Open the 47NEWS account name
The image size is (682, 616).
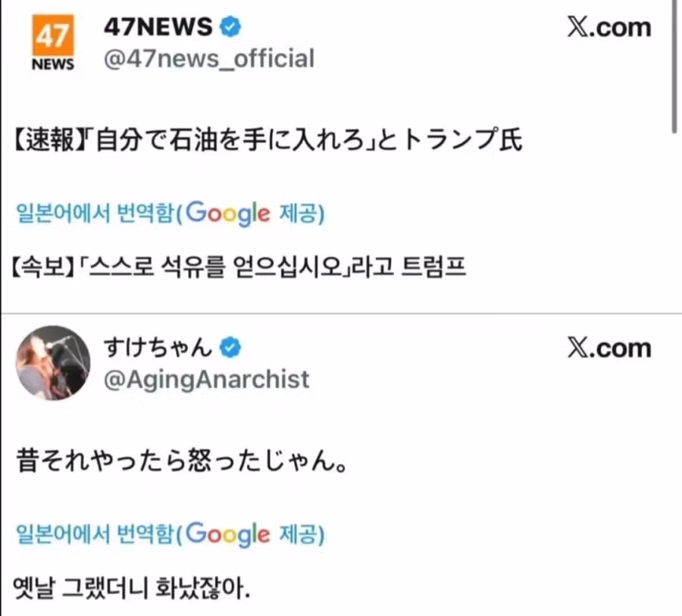[x=158, y=27]
